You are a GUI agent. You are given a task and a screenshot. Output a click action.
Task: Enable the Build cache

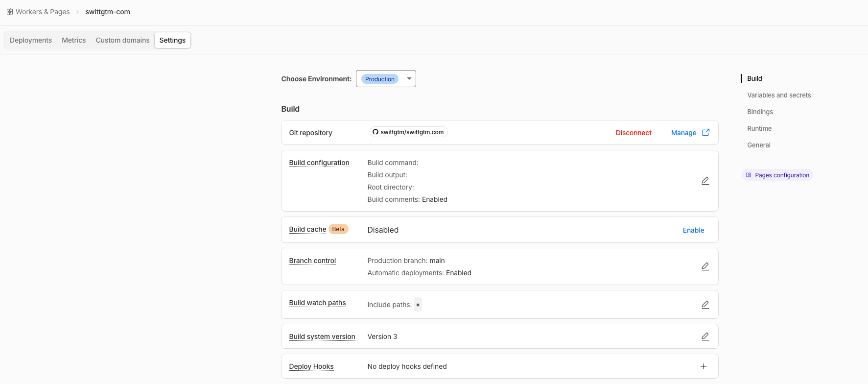(693, 230)
